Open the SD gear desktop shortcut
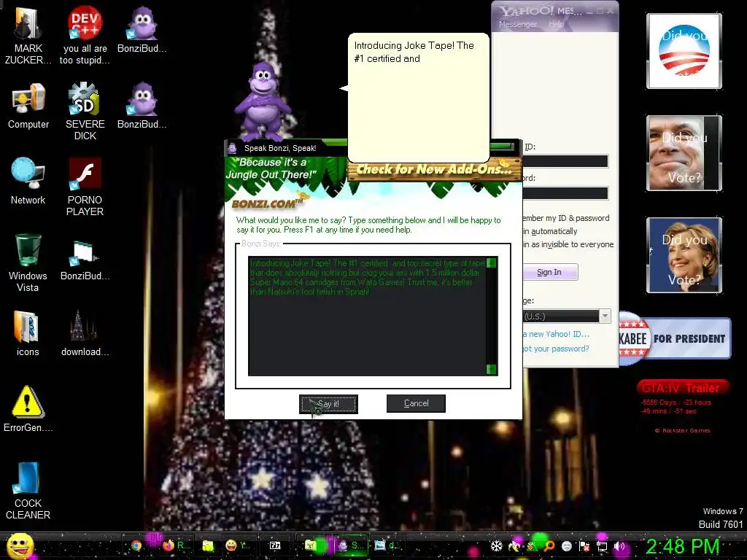 [x=85, y=111]
